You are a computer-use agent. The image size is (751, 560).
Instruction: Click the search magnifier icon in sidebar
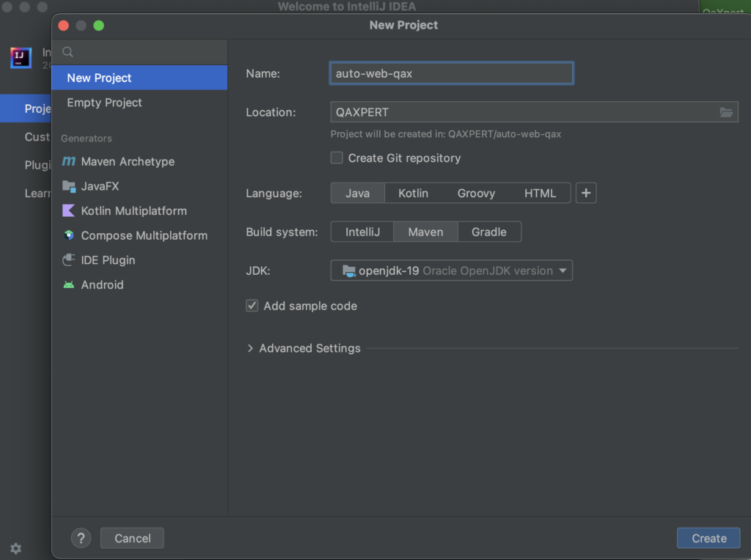click(67, 52)
